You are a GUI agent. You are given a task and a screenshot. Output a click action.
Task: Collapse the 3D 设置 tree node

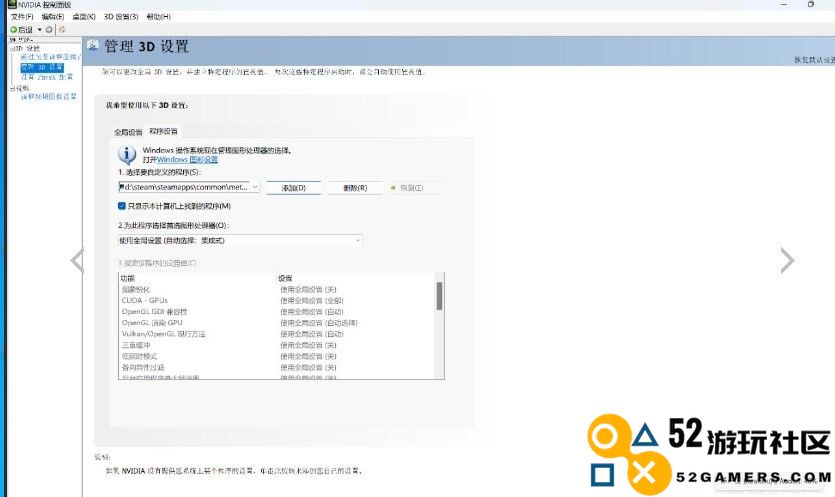[12, 48]
